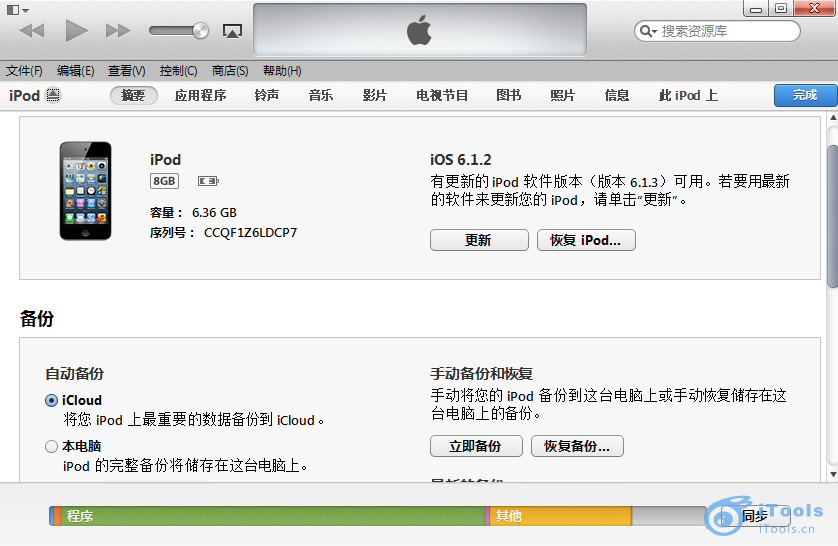Switch to the 图书 tab
Screen dimensions: 838x546
coord(509,95)
